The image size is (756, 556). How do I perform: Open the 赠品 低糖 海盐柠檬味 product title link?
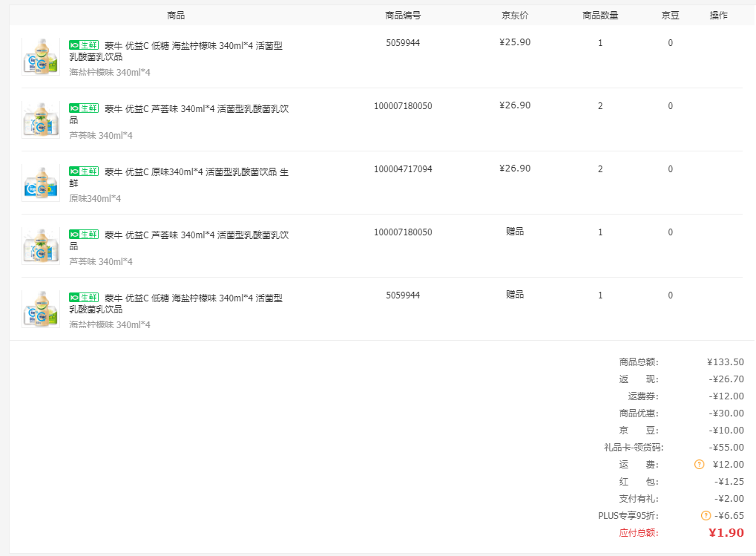click(193, 298)
